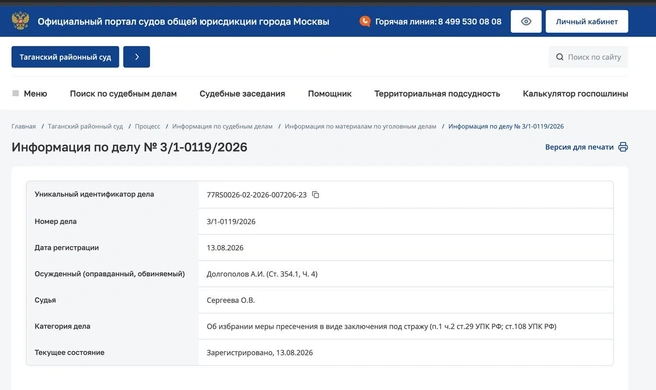Open Калькулятор госпошлины

(x=575, y=94)
